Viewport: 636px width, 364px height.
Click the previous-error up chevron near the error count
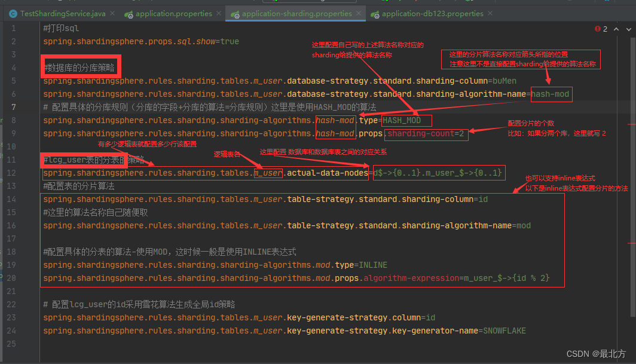tap(616, 28)
